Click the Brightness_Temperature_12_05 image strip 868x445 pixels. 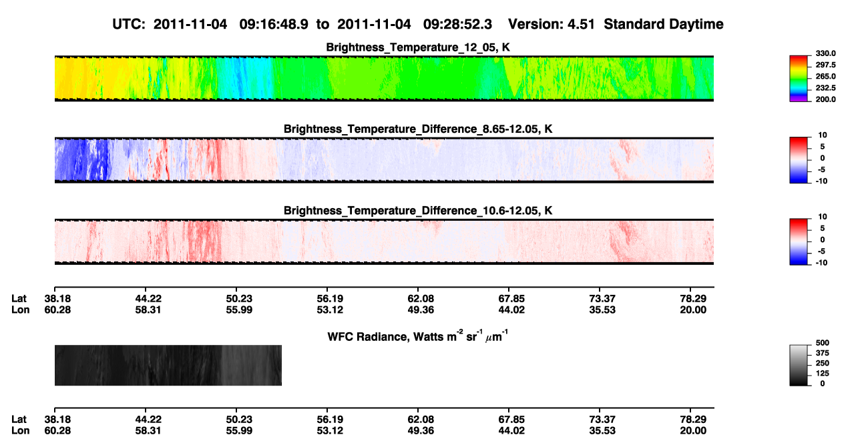[384, 78]
